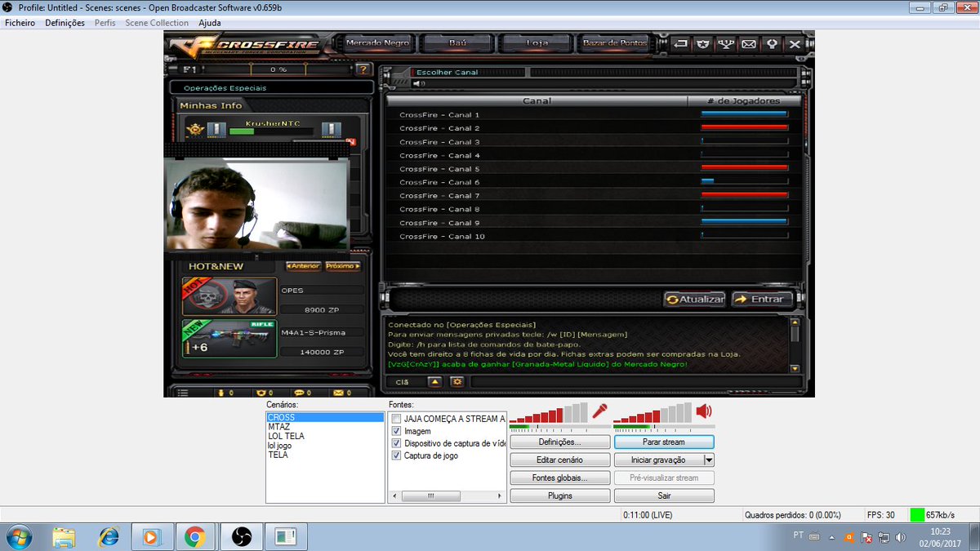The image size is (980, 551).
Task: Show hidden tray icons arrow
Action: pyautogui.click(x=831, y=537)
